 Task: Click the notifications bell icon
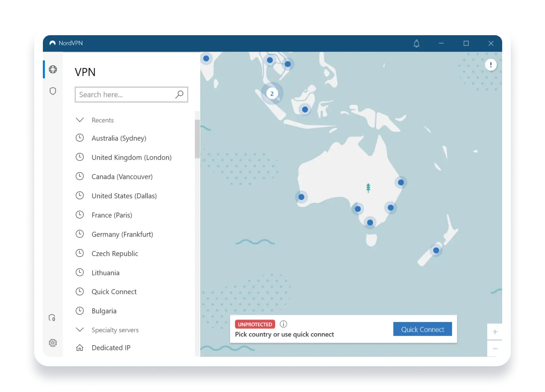point(416,43)
